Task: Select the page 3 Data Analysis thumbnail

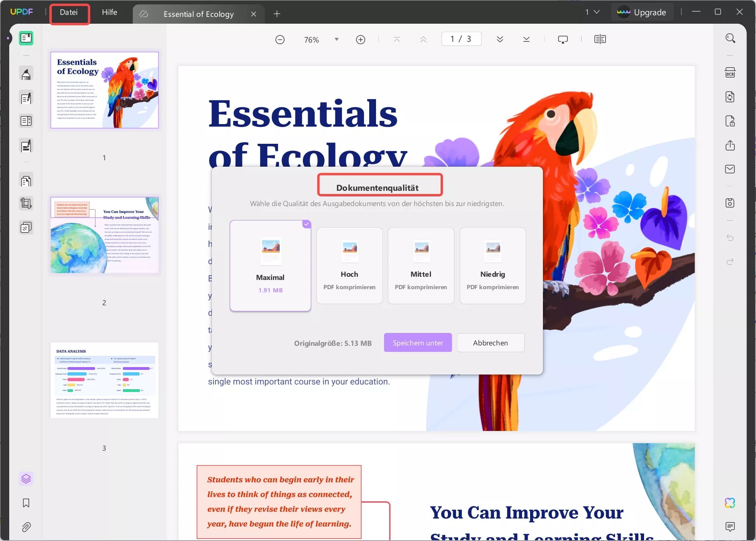Action: coord(105,380)
